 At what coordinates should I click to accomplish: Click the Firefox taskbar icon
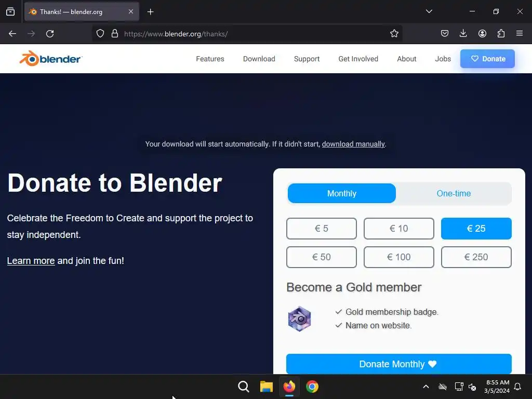(x=289, y=387)
